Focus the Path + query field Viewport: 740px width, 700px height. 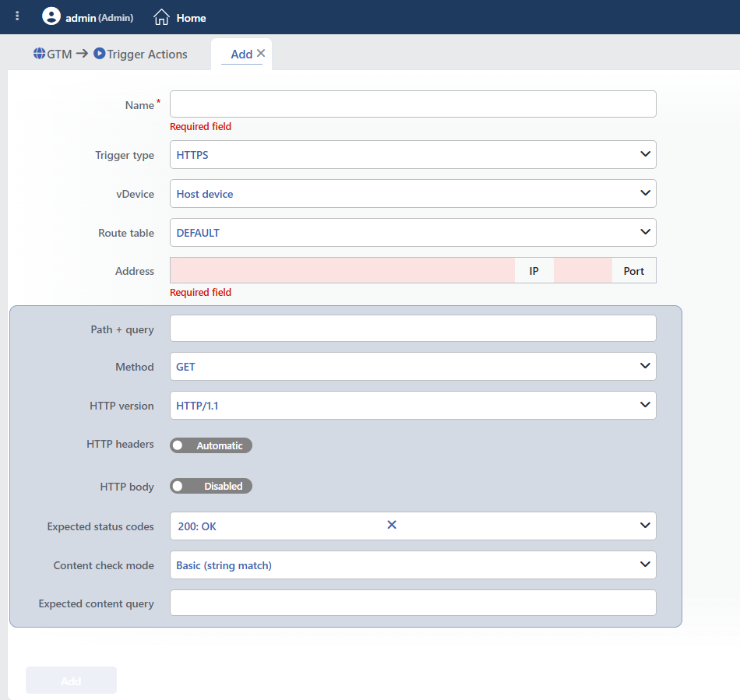(x=413, y=329)
